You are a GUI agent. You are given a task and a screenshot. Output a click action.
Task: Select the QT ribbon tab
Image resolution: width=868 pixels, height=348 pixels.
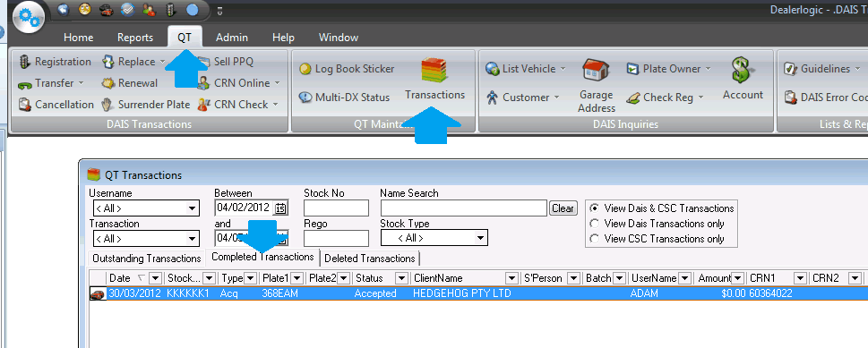(185, 38)
